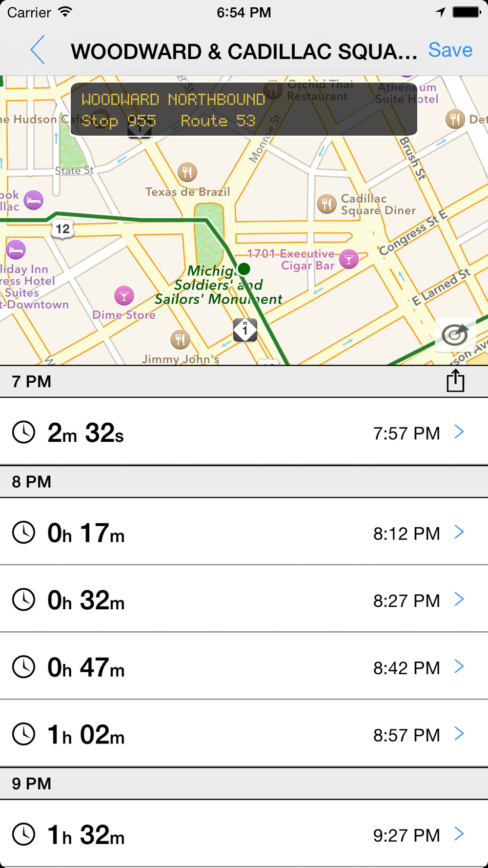Tap the 1701 Executive Cigar Bar pin
Screen dimensions: 488x868
[x=349, y=259]
